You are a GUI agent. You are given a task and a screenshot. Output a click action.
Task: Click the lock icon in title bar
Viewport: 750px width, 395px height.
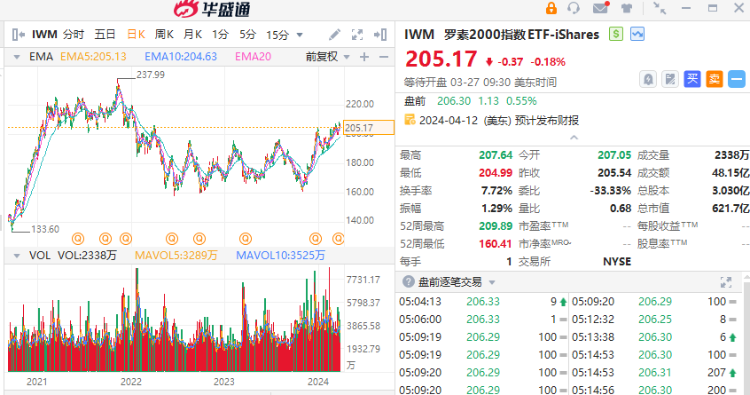(x=551, y=8)
